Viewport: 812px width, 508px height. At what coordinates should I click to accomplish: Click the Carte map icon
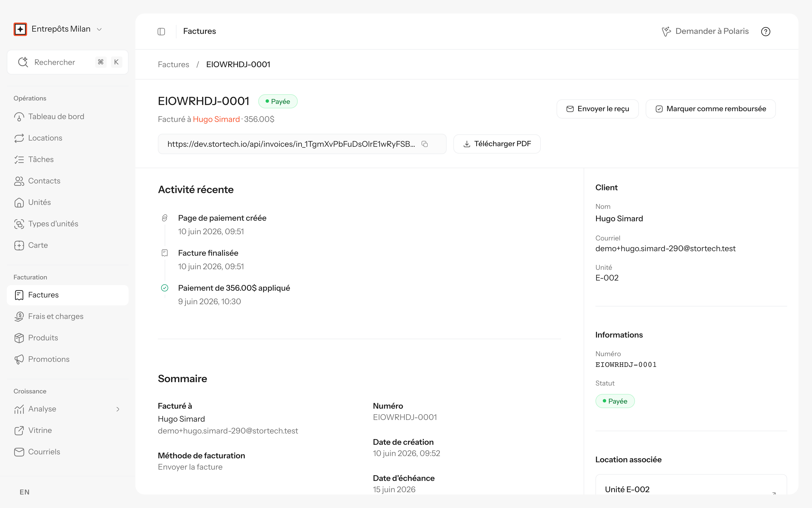(x=19, y=245)
